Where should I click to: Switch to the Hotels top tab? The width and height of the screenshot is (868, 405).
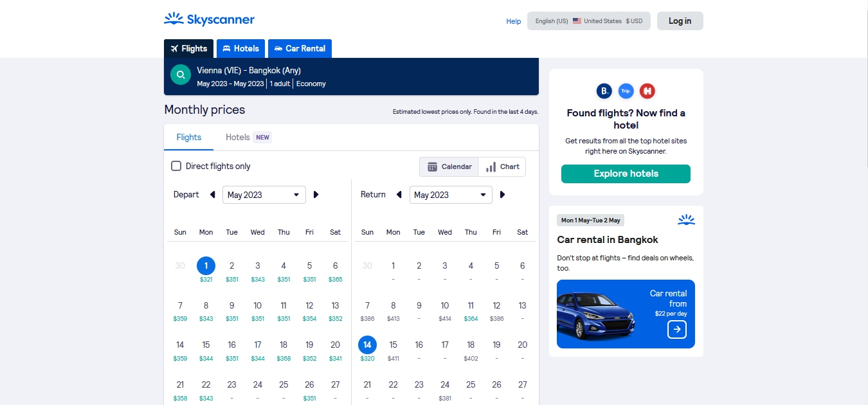click(x=240, y=48)
